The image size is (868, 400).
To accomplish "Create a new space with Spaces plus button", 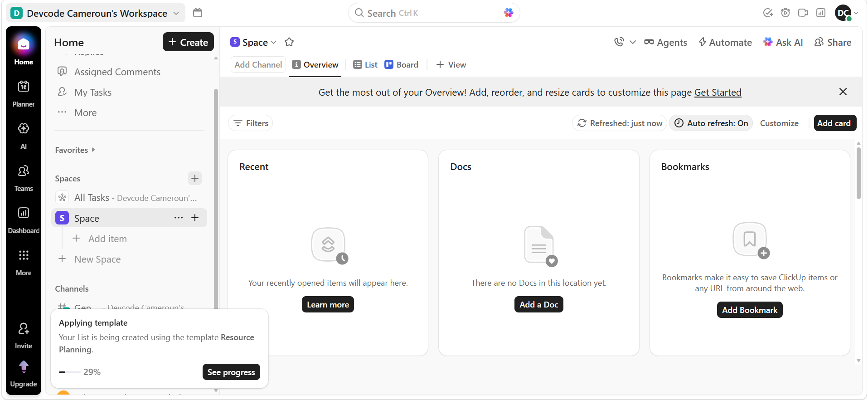I will coord(195,178).
